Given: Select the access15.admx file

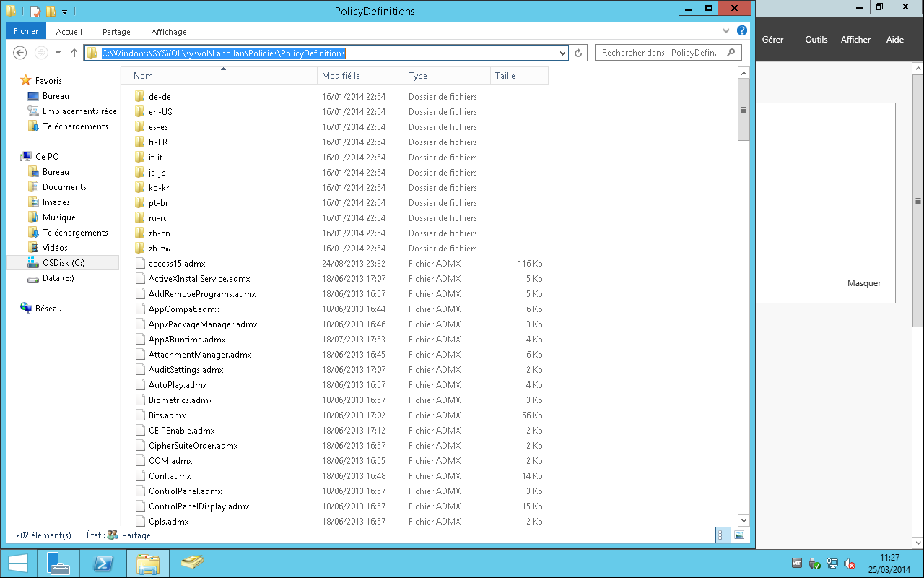Looking at the screenshot, I should pyautogui.click(x=176, y=264).
